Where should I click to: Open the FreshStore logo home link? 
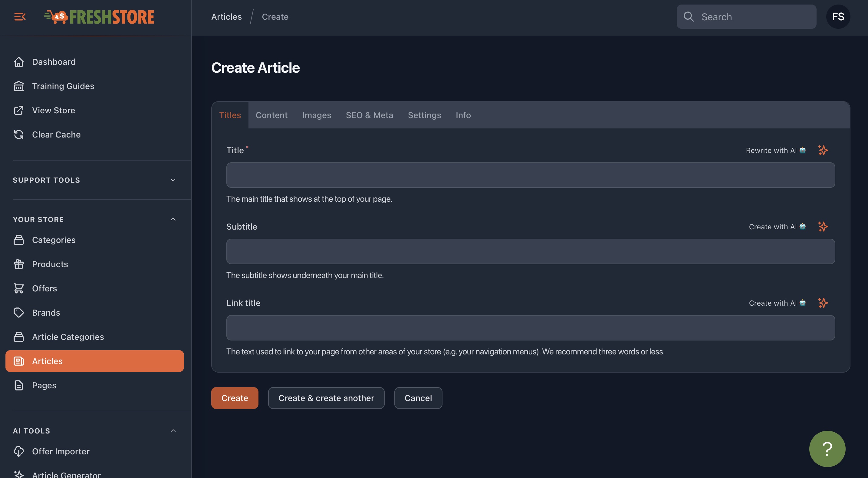(99, 17)
